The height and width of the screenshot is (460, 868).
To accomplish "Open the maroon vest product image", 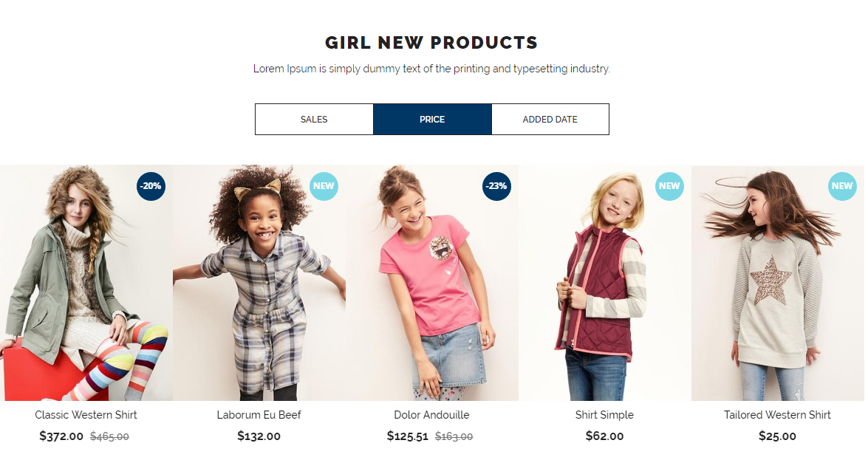I will click(x=604, y=283).
